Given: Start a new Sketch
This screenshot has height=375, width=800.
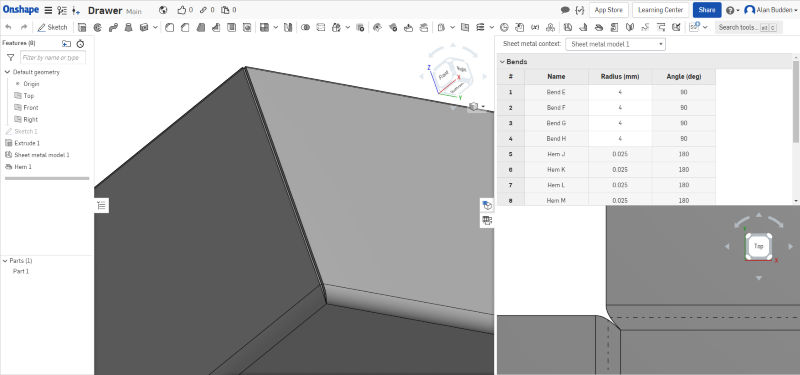Looking at the screenshot, I should [53, 27].
